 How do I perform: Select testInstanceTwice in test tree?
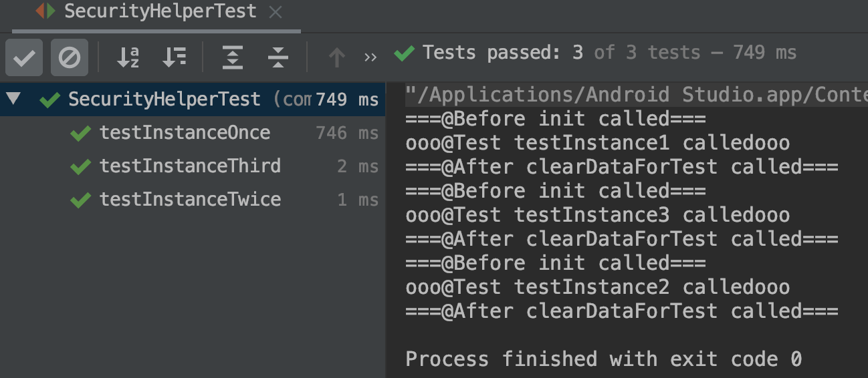(190, 199)
